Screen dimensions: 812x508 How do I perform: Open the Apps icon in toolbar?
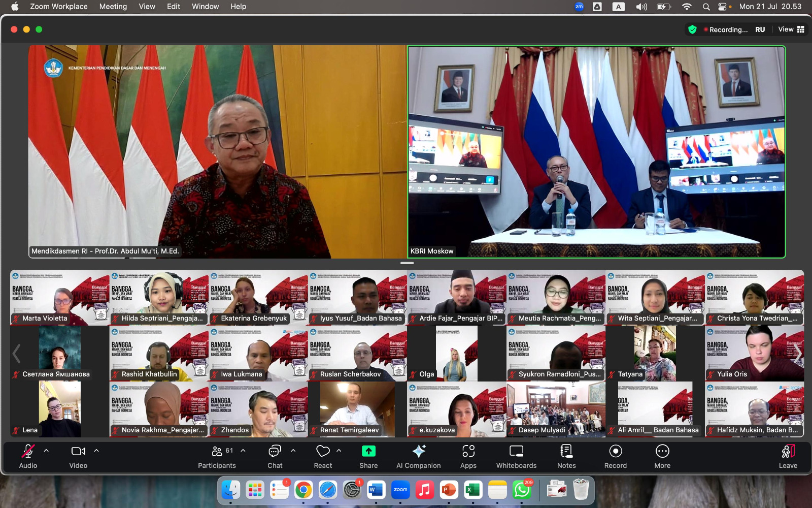coord(468,452)
